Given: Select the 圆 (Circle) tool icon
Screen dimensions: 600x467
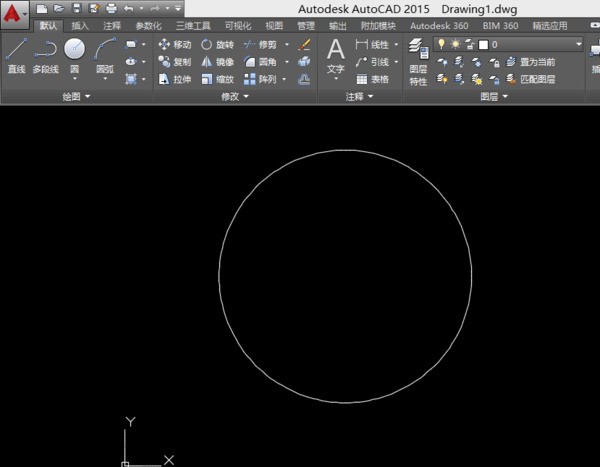Looking at the screenshot, I should [75, 49].
